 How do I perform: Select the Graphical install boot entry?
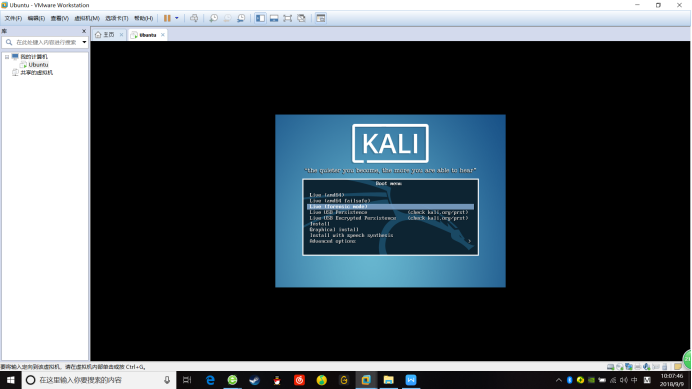[x=334, y=229]
